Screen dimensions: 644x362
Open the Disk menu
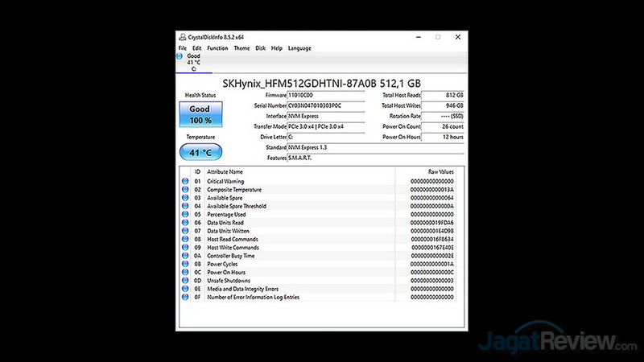coord(260,48)
